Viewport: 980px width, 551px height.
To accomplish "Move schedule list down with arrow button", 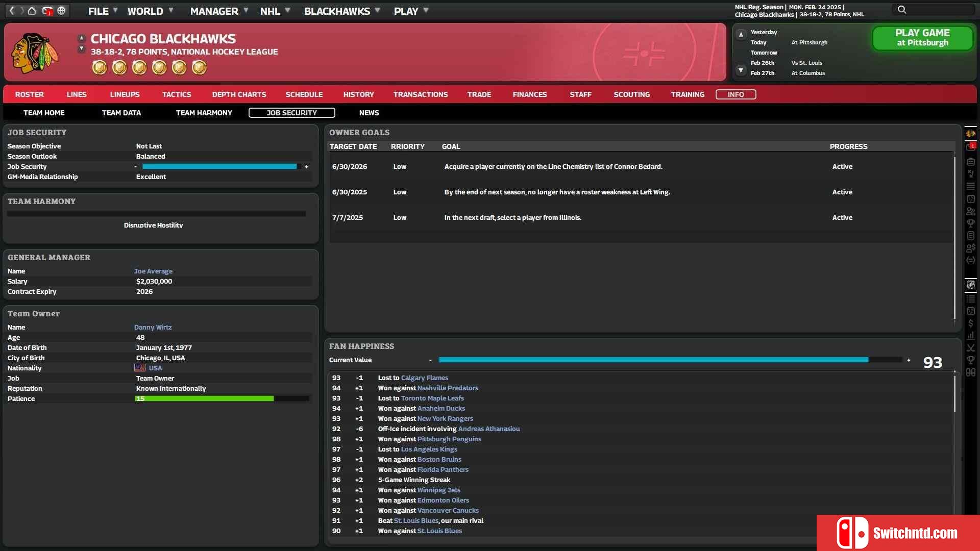I will pyautogui.click(x=741, y=70).
